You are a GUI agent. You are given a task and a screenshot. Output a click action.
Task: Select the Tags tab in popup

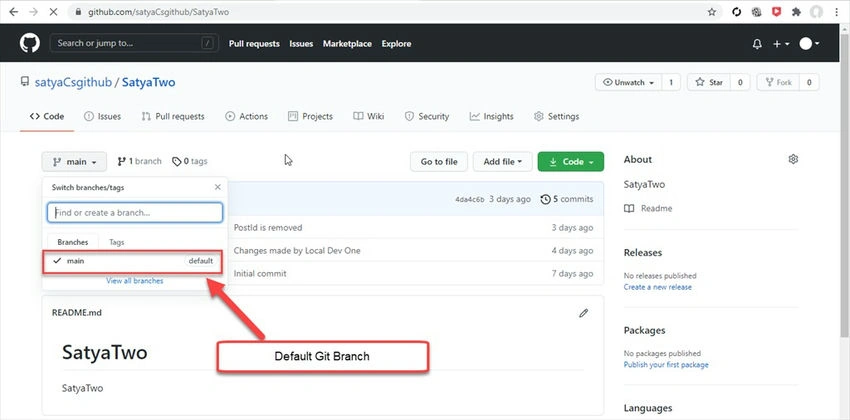point(117,242)
